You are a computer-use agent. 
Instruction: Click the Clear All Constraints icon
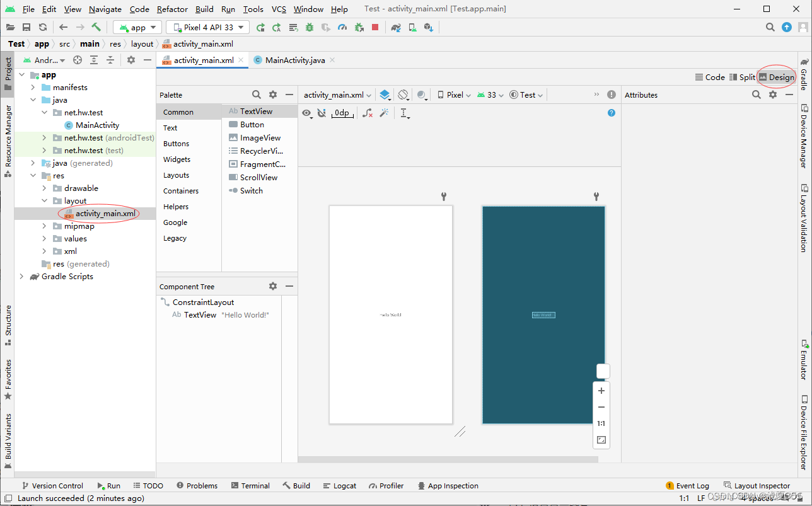point(368,113)
